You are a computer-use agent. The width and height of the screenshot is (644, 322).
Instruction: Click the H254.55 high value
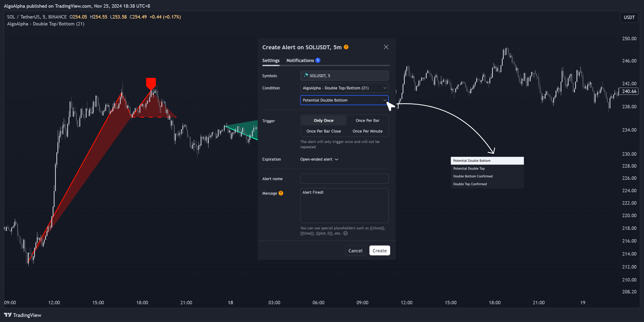tap(98, 17)
